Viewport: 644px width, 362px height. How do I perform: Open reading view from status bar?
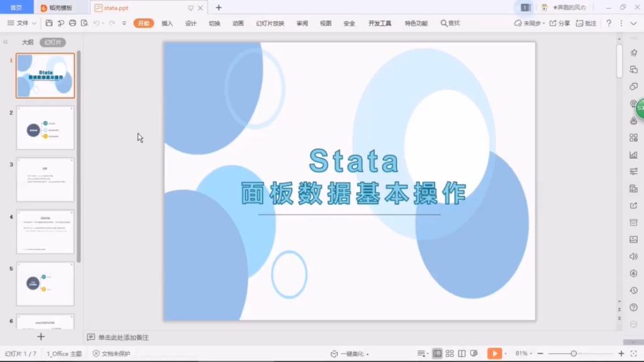[x=462, y=354]
